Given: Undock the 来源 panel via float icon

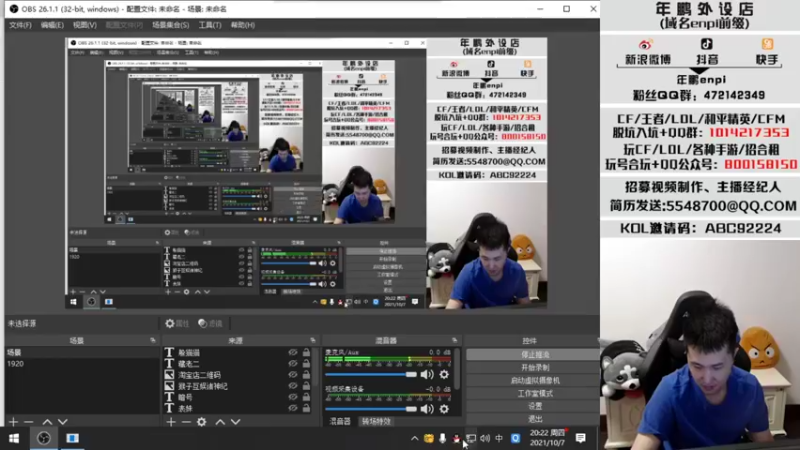Looking at the screenshot, I should (313, 340).
